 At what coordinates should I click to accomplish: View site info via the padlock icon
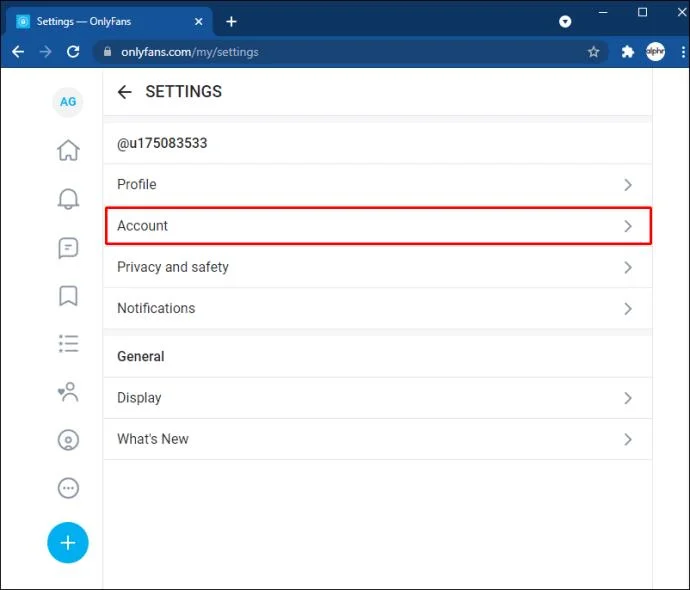click(x=107, y=52)
